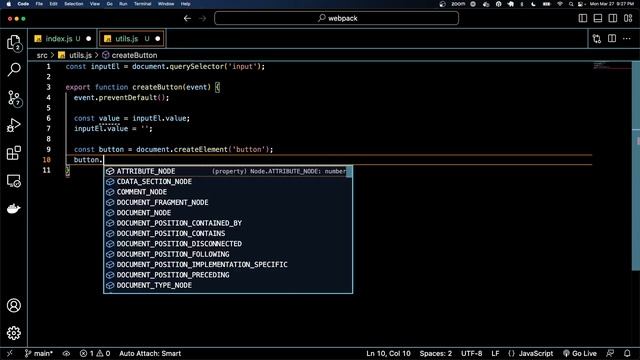The width and height of the screenshot is (640, 360).
Task: Open the Source Control view
Action: pyautogui.click(x=14, y=98)
